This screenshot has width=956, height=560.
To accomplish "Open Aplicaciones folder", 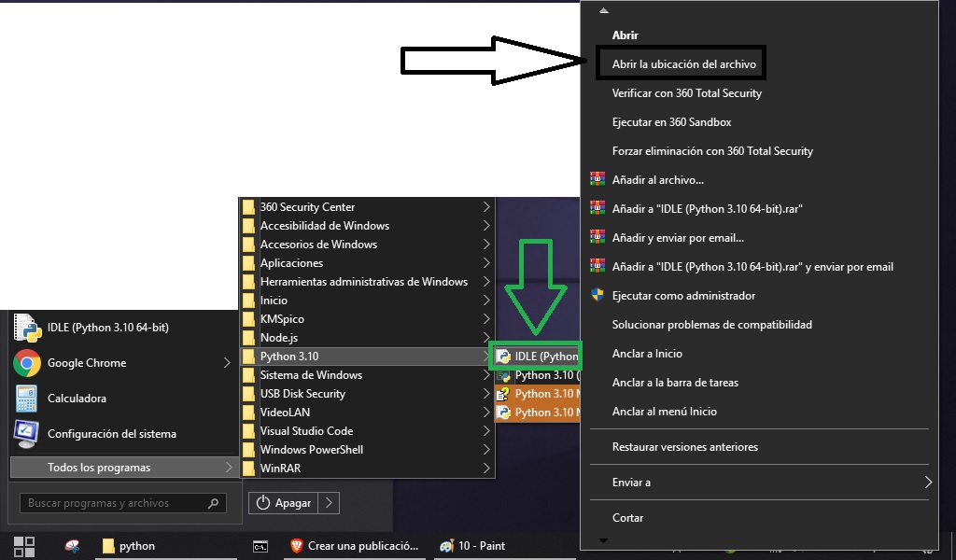I will point(366,263).
